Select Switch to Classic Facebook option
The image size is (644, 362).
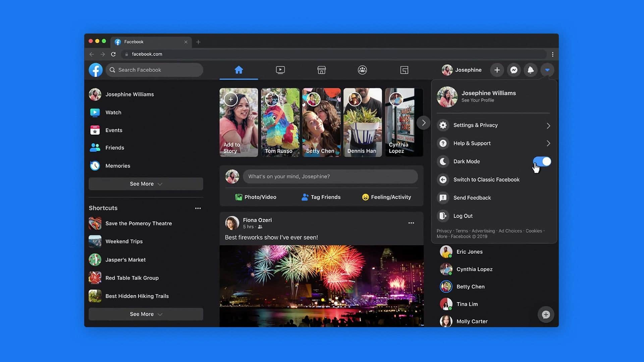[487, 179]
